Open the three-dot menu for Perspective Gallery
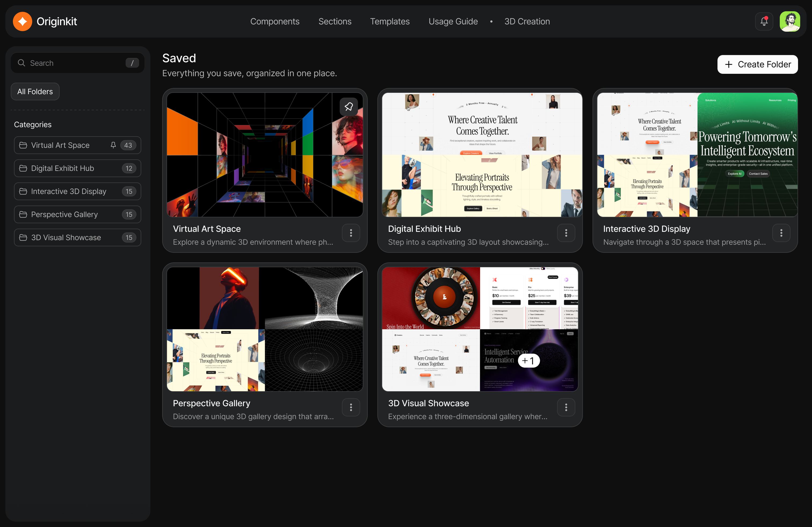812x527 pixels. [351, 407]
